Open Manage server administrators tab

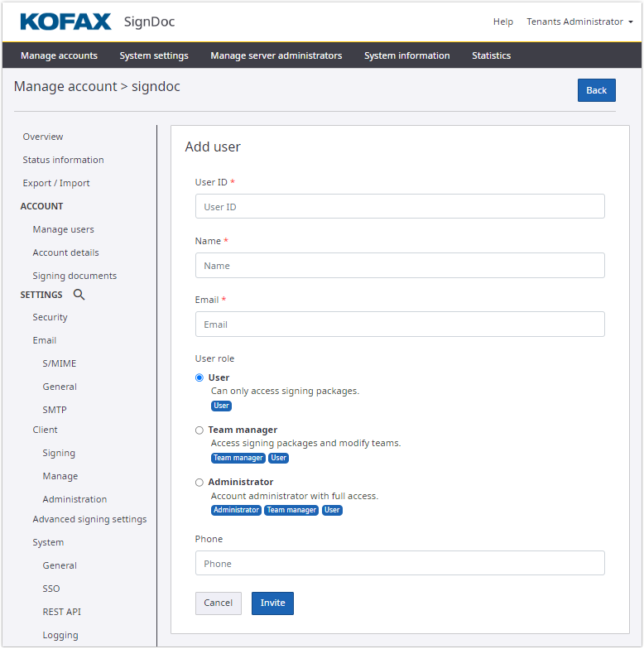[x=276, y=55]
